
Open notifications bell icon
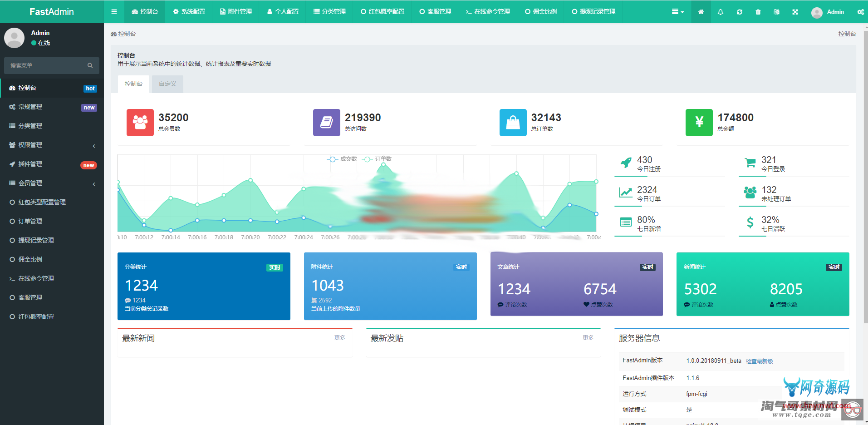point(721,12)
